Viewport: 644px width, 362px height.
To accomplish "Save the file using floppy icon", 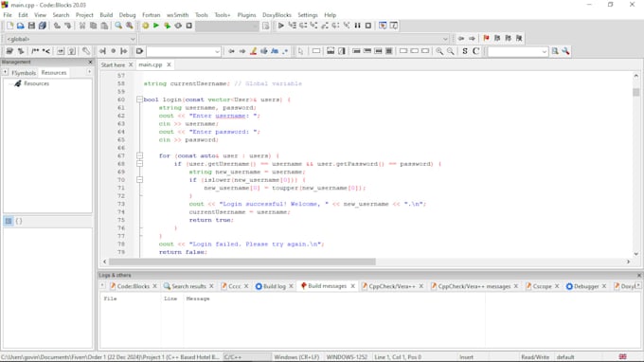I will 31,26.
